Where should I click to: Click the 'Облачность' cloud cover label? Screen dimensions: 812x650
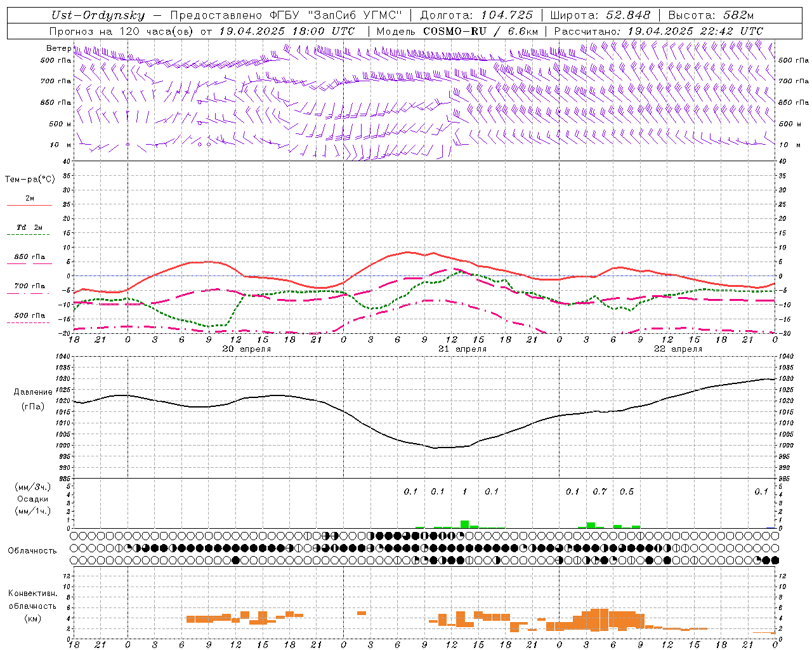click(32, 551)
